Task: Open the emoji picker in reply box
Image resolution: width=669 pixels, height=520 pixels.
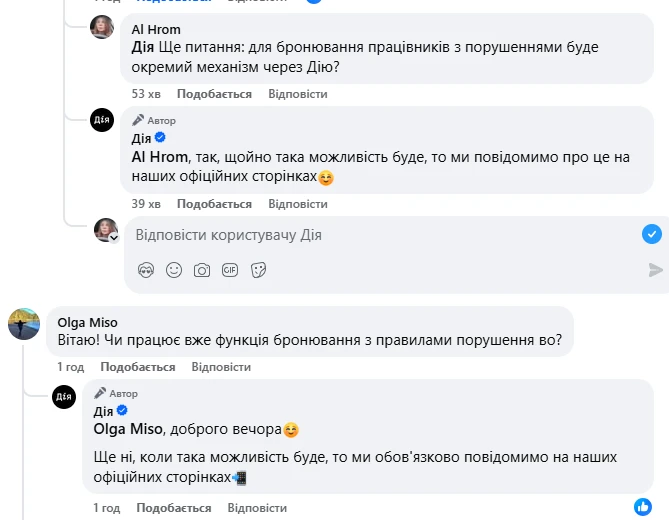Action: click(x=174, y=270)
